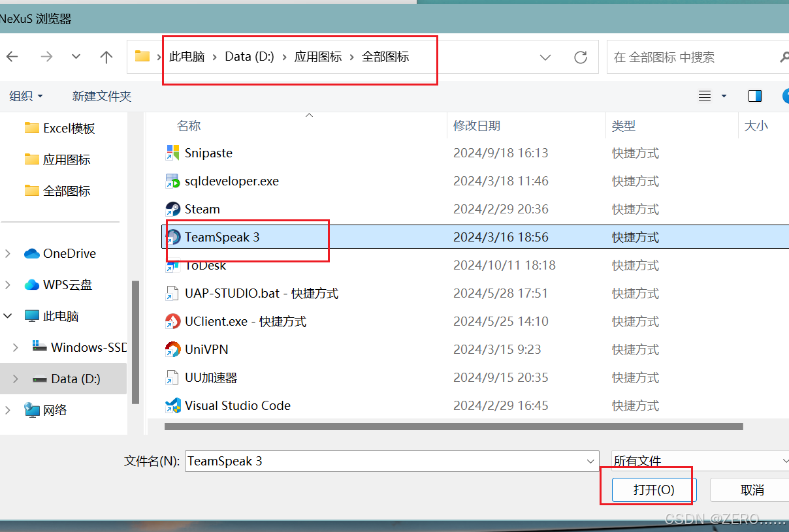Click the Snipaste file name
Screen dimensions: 789x532
208,153
